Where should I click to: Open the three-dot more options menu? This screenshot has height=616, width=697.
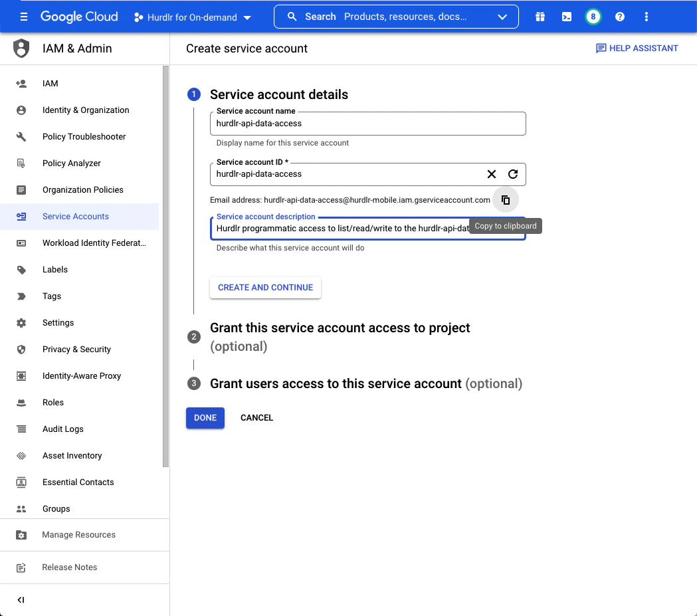pos(647,17)
